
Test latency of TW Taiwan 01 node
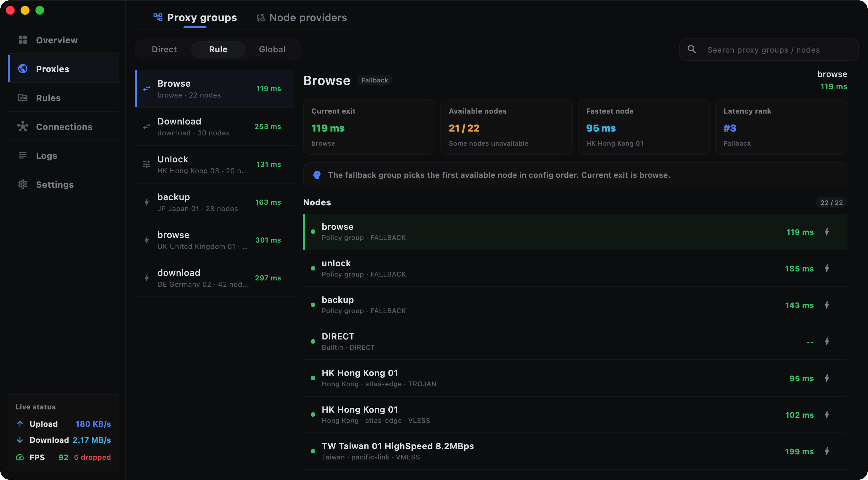pos(827,451)
